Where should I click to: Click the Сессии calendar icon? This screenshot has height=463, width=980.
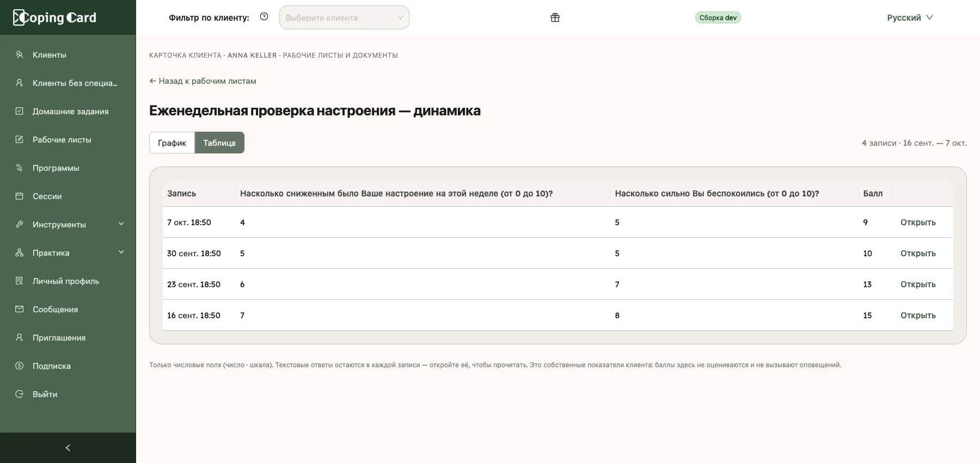tap(20, 196)
